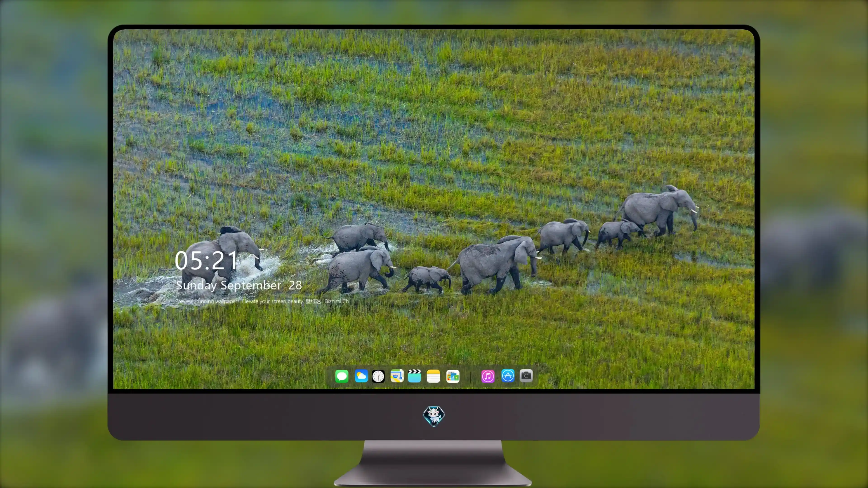Open the Camera app in the dock
The image size is (868, 488).
526,375
